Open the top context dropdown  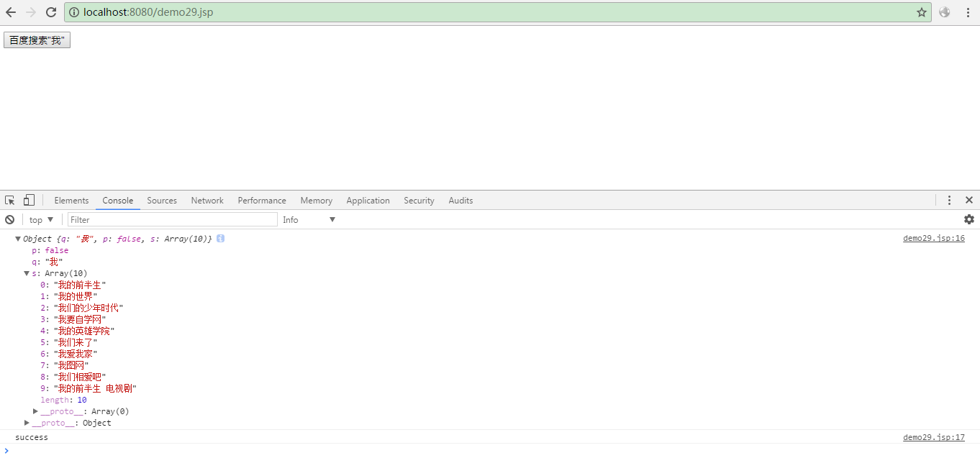click(41, 220)
